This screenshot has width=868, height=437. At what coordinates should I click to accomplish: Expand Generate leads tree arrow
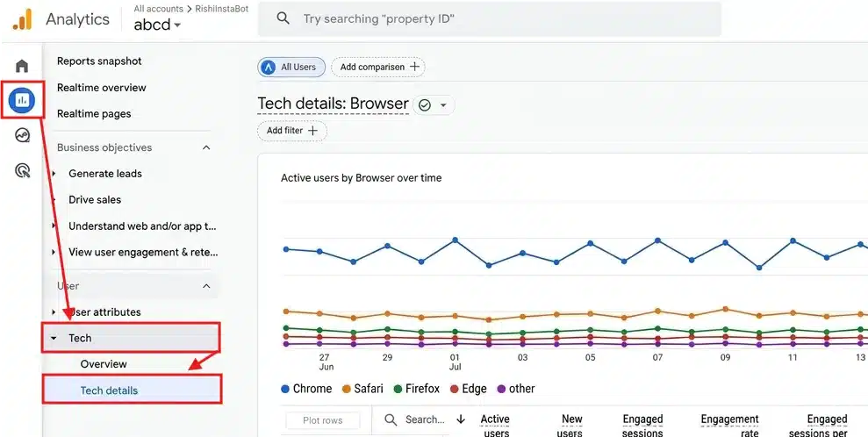click(x=54, y=174)
